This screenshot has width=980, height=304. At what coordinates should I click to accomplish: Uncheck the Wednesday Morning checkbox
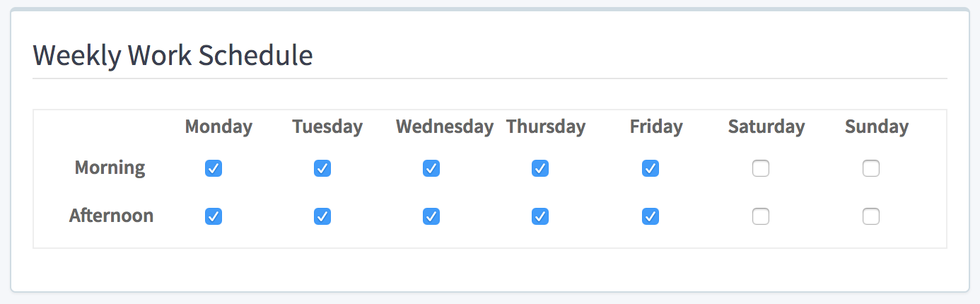431,168
